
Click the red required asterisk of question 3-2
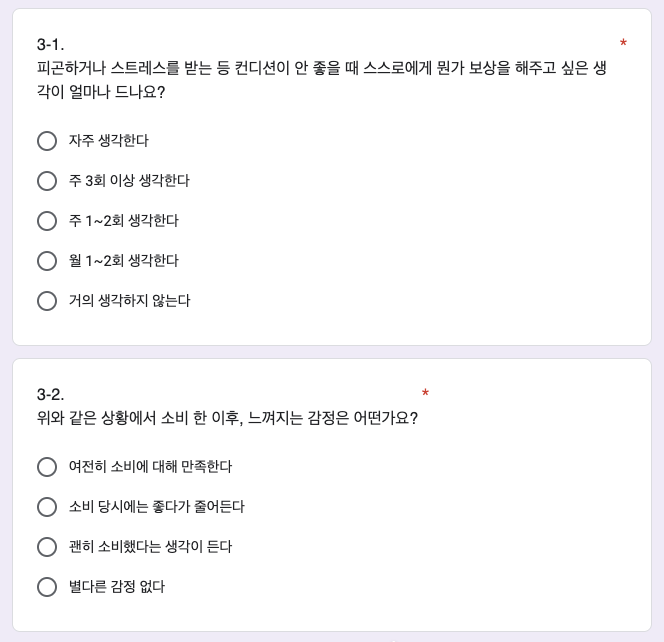pos(425,393)
